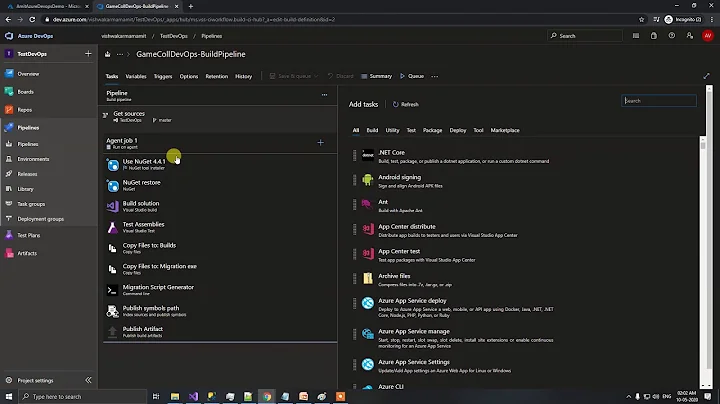Select the Build solution task
This screenshot has width=720, height=404.
[220, 206]
